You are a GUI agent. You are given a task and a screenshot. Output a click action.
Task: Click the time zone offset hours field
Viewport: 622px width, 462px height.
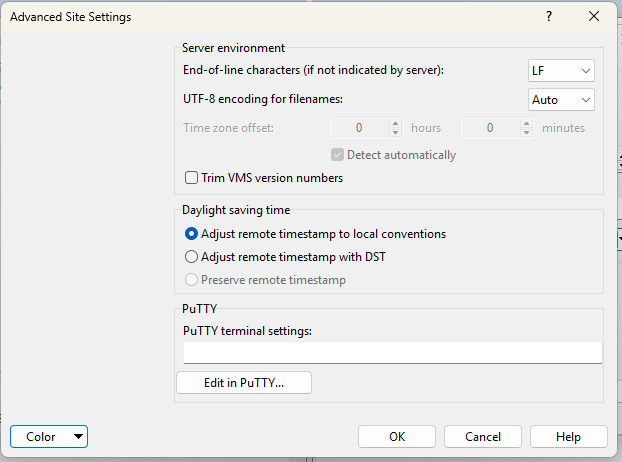pyautogui.click(x=358, y=128)
